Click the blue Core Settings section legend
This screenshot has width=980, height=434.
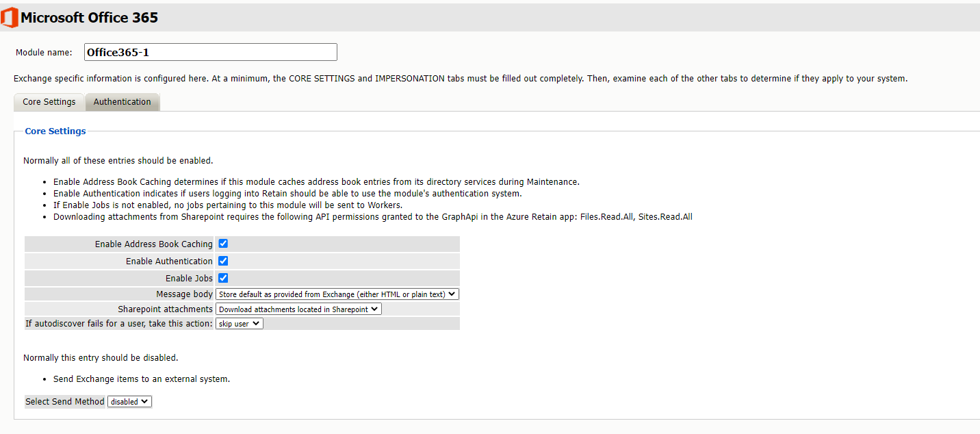click(x=55, y=131)
